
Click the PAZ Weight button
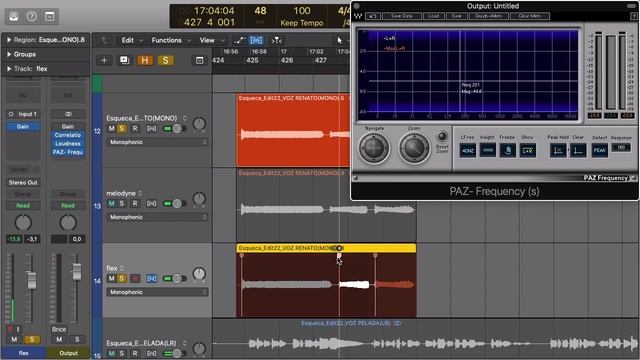coord(488,151)
